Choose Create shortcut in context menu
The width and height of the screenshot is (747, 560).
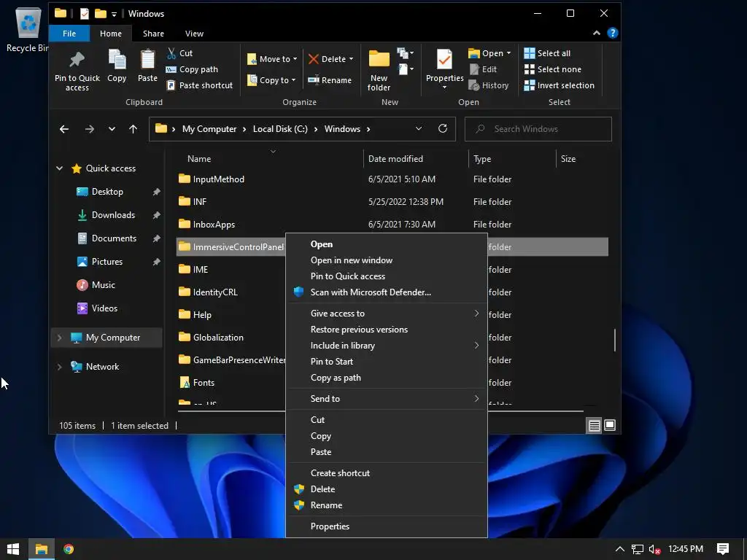pos(340,472)
